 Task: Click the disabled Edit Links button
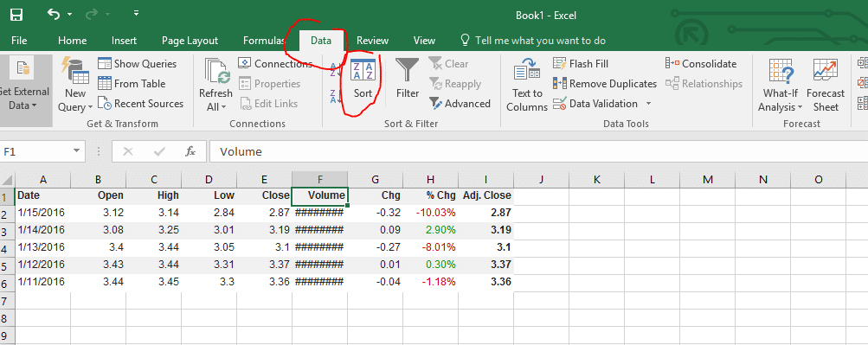268,104
